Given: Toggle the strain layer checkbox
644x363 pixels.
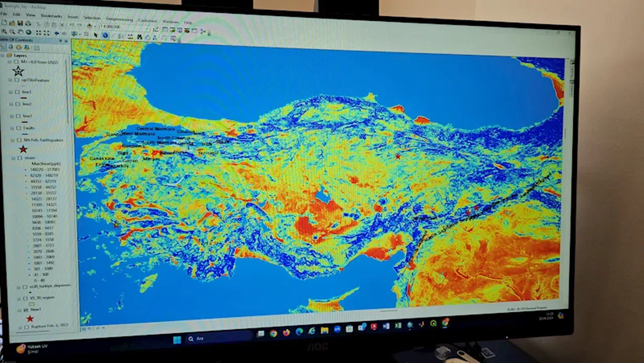Looking at the screenshot, I should coord(19,158).
